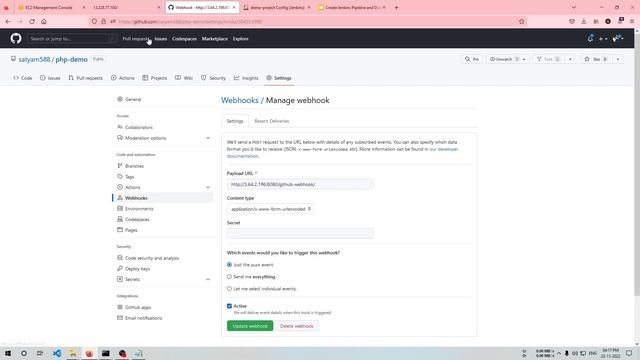
Task: Open the list all tabs chevron
Action: click(x=574, y=7)
